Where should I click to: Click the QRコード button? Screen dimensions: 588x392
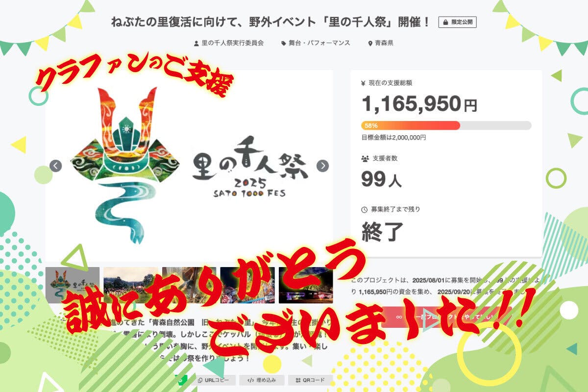[x=310, y=380]
